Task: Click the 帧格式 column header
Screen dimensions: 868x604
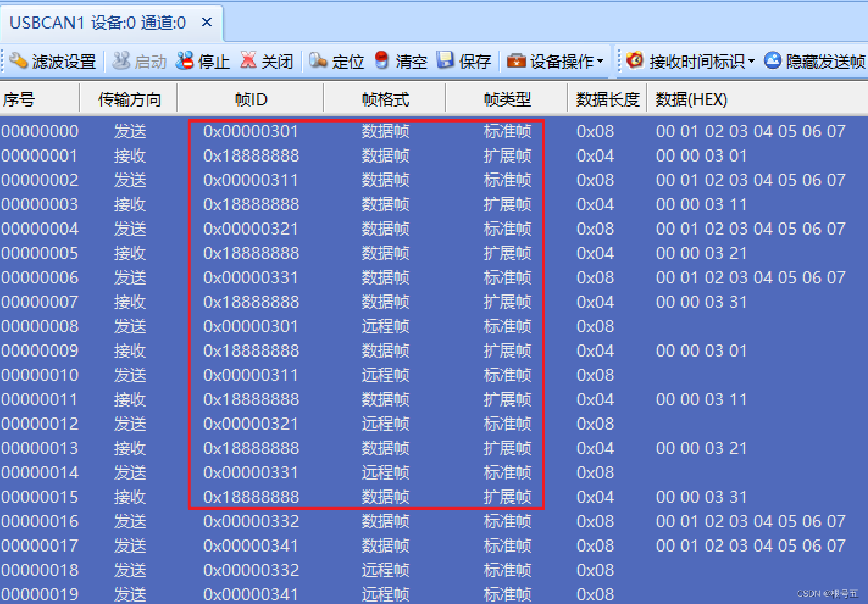Action: (386, 99)
